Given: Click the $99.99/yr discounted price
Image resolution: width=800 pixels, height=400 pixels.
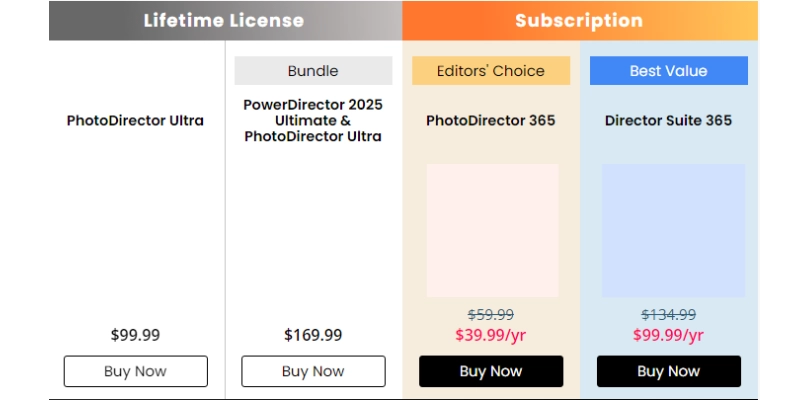Looking at the screenshot, I should pos(668,335).
